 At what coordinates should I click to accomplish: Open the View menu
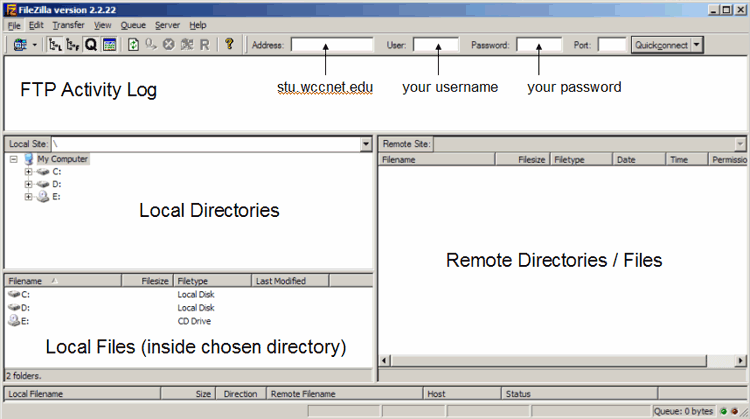[102, 25]
